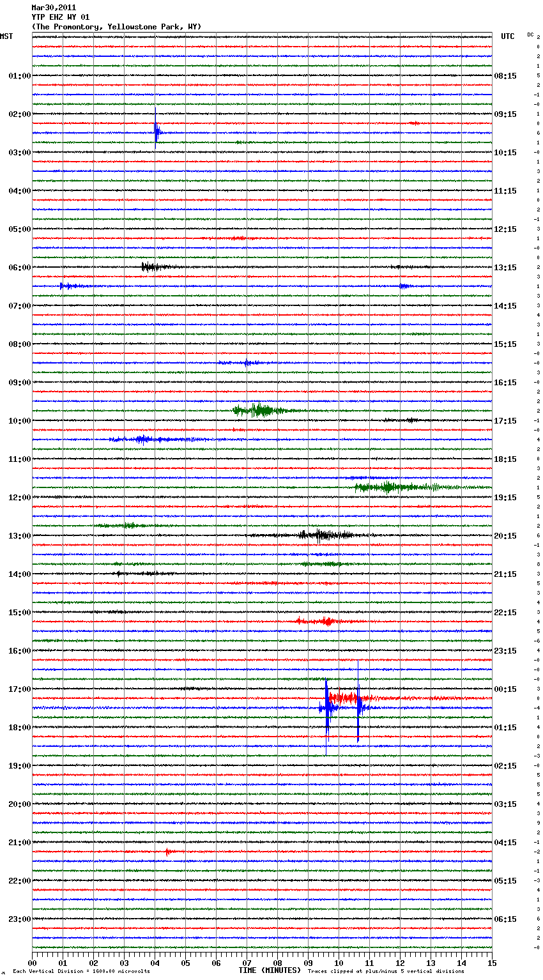The width and height of the screenshot is (543, 980).
Task: Click the 09:15 UTC time label
Action: (x=505, y=114)
